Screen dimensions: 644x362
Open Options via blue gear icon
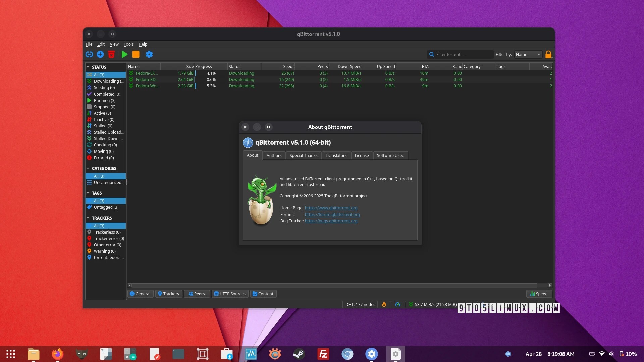point(149,54)
